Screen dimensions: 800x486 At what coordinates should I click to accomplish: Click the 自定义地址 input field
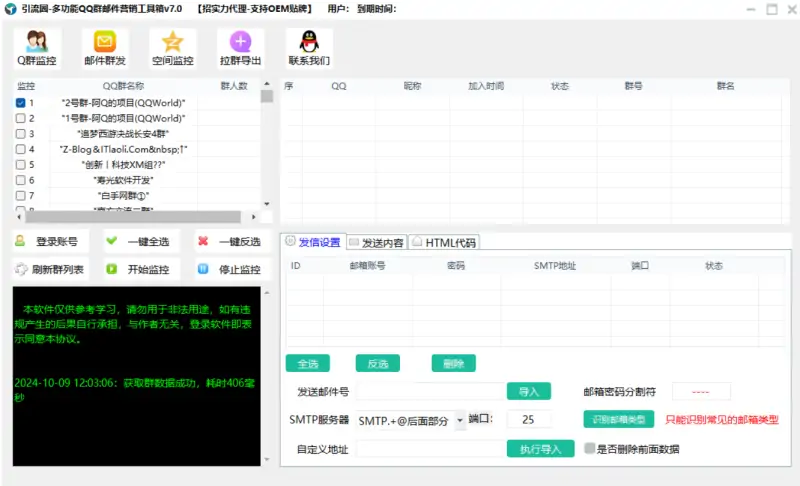(x=431, y=449)
